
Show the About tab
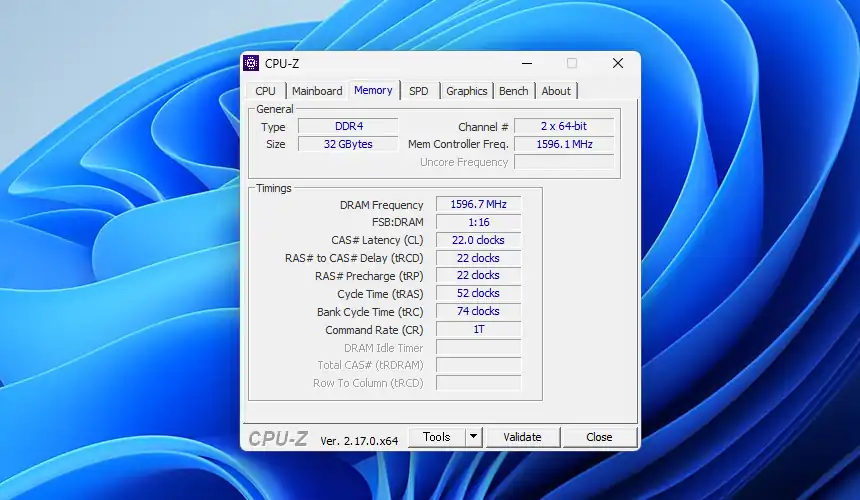pyautogui.click(x=556, y=91)
